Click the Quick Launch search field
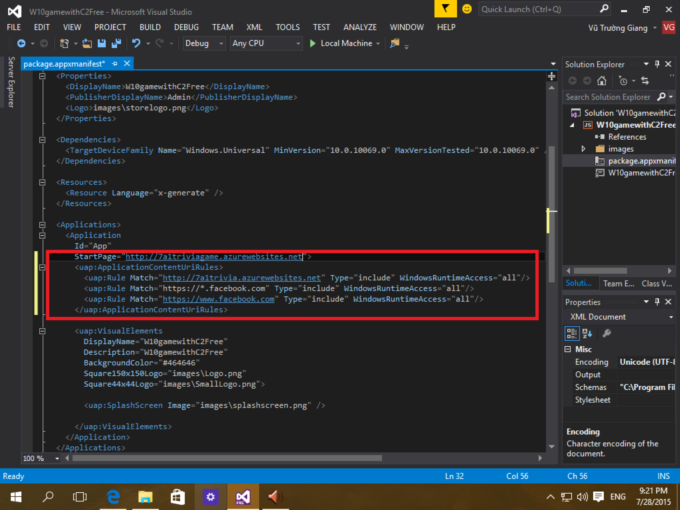 (x=544, y=9)
